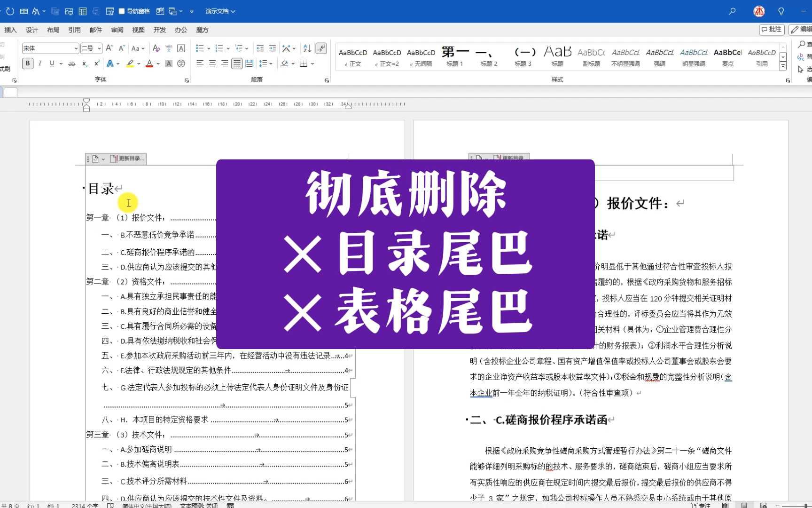Click the bullet list icon

click(200, 48)
